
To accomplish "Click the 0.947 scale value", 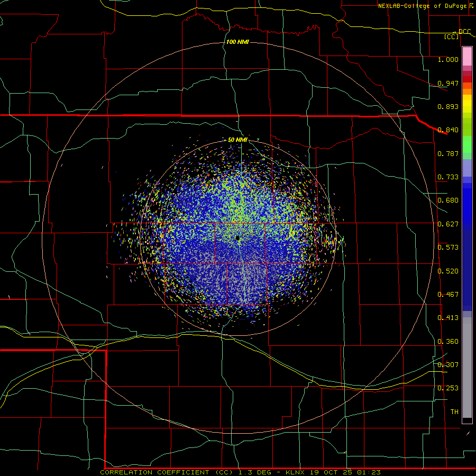I will (x=448, y=83).
